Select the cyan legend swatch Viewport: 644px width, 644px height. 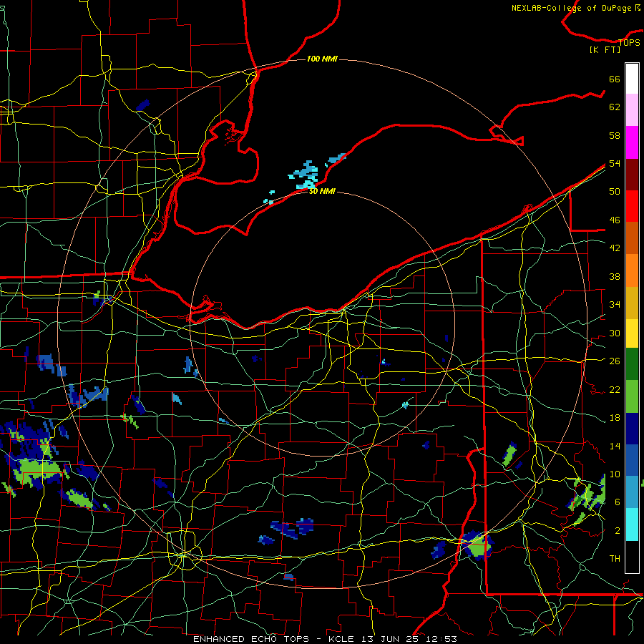(x=632, y=525)
